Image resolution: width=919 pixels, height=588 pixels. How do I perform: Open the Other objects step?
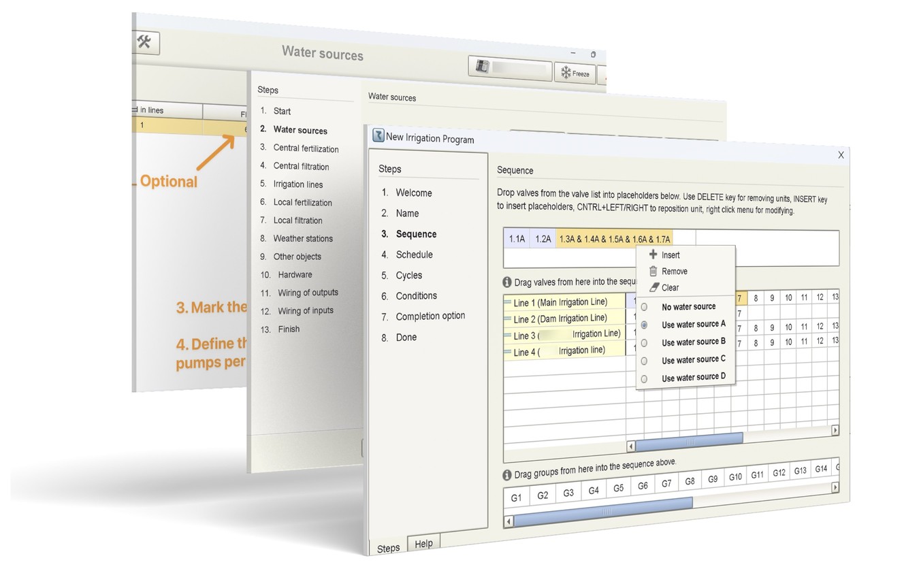tap(297, 257)
